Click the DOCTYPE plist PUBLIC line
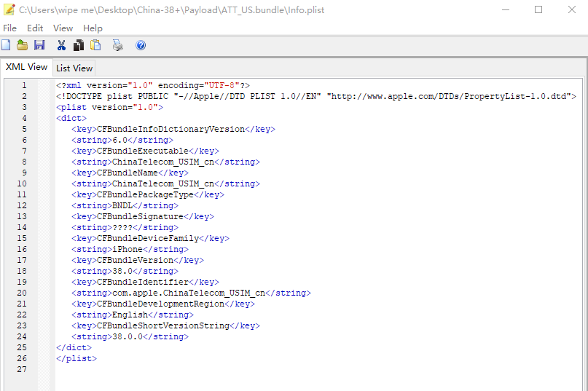588x391 pixels. point(316,96)
